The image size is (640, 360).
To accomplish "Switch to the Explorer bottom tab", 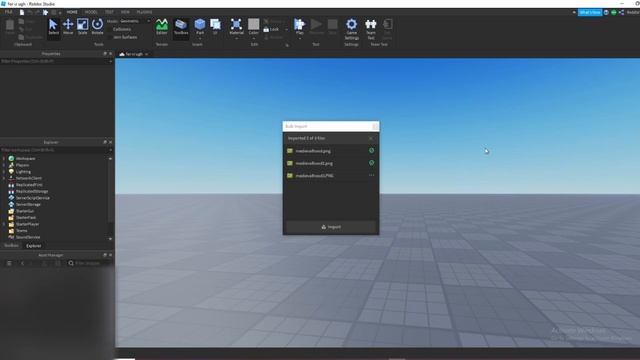I will click(x=33, y=246).
